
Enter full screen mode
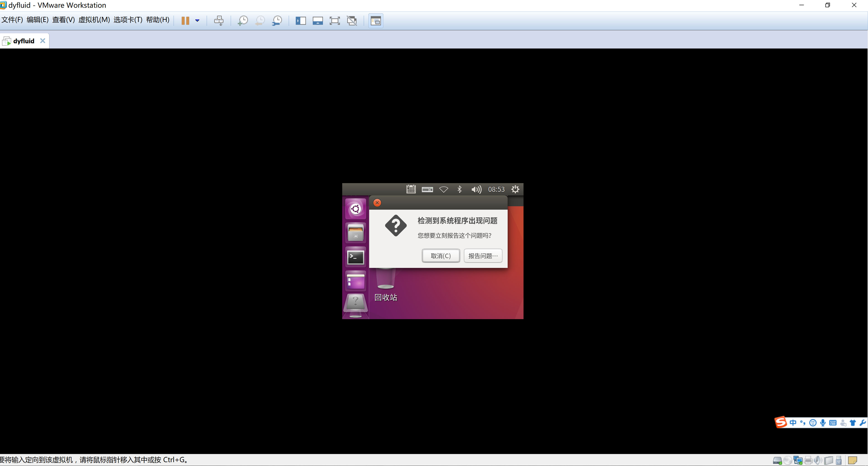(x=335, y=21)
